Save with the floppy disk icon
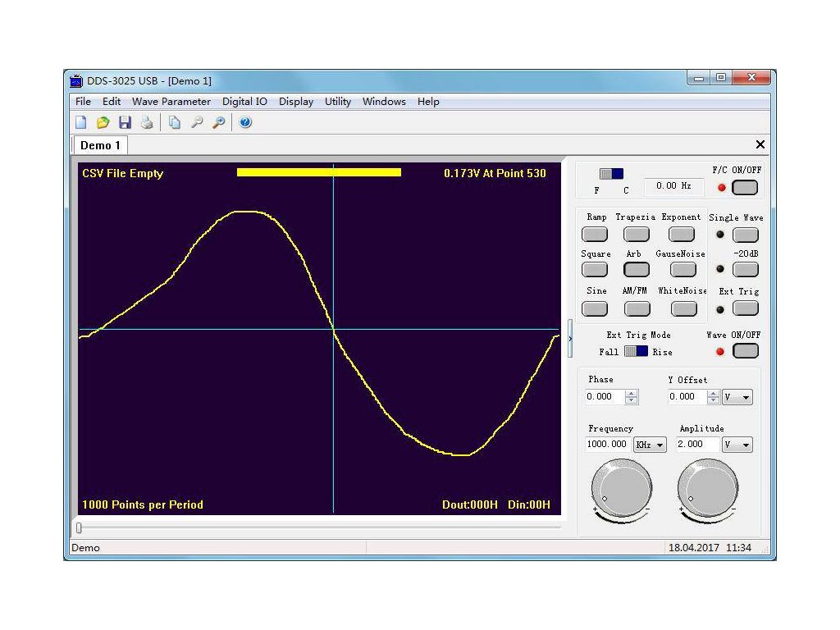 pyautogui.click(x=125, y=123)
